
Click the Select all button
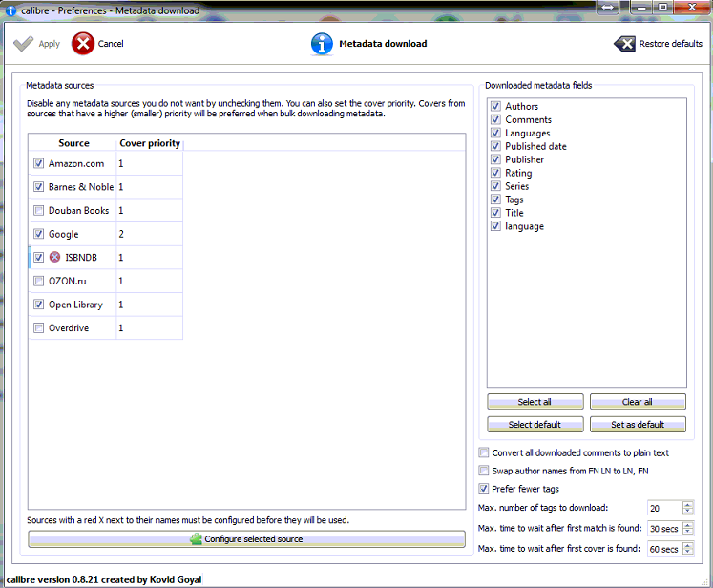coord(535,402)
